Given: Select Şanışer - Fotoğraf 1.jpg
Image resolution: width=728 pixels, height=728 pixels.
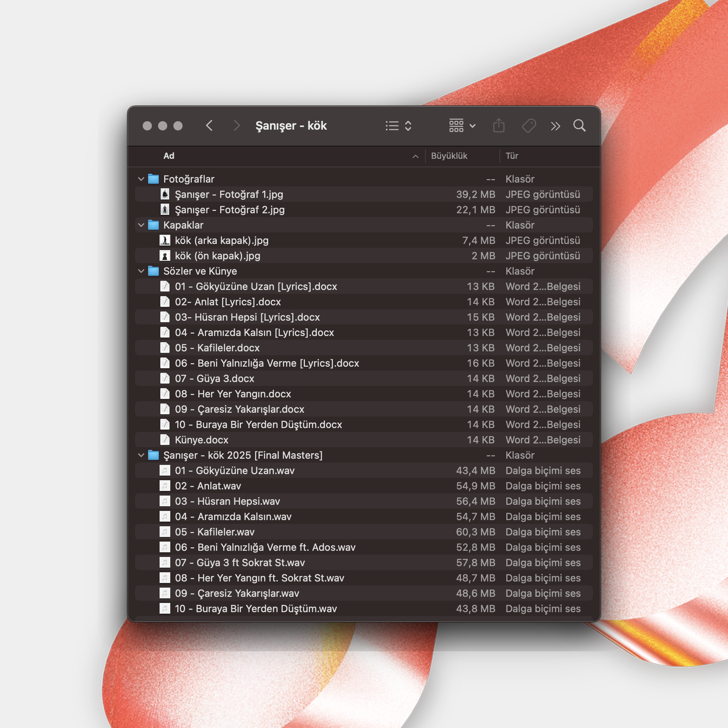Looking at the screenshot, I should (229, 194).
